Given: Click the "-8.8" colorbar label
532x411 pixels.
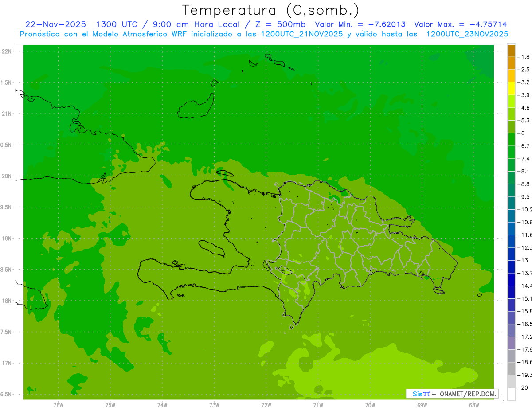Looking at the screenshot, I should [x=524, y=184].
